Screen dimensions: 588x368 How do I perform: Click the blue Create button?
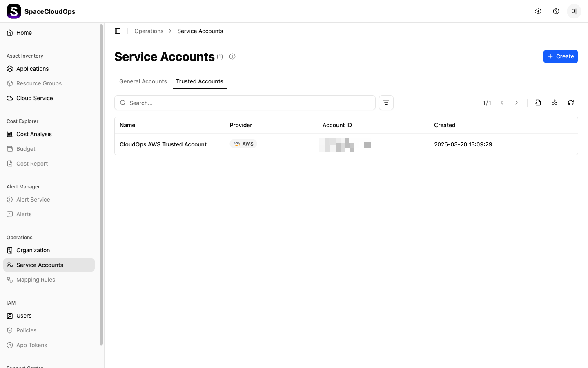pyautogui.click(x=561, y=56)
